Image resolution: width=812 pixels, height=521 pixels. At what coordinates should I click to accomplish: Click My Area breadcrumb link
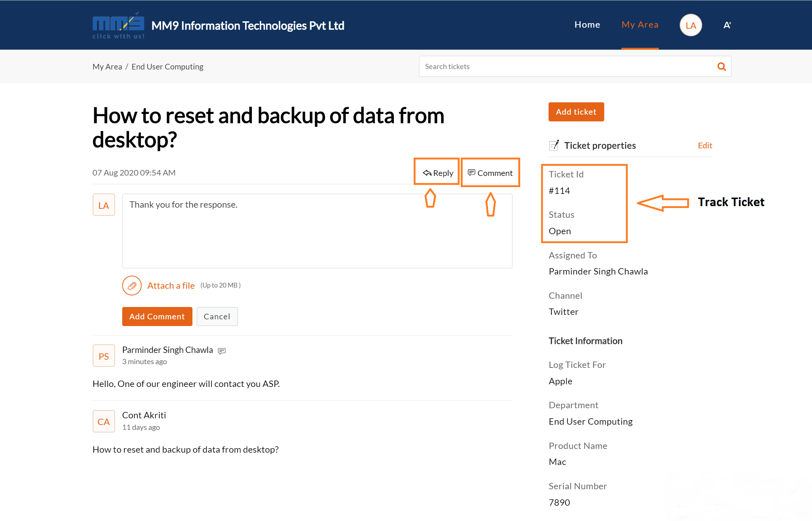(107, 66)
